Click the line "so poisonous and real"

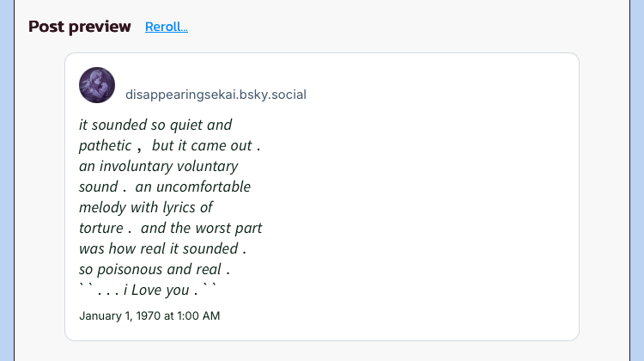(x=149, y=269)
